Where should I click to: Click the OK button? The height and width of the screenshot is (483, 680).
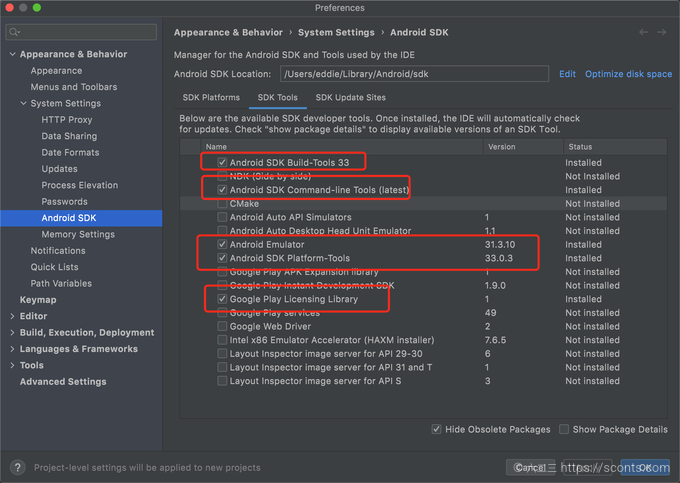(645, 467)
